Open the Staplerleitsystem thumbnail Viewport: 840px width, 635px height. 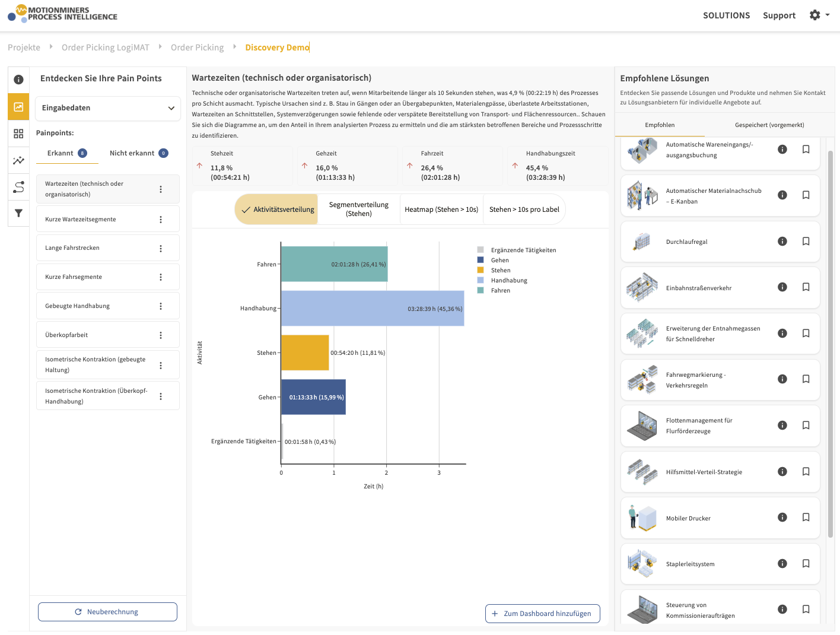pos(642,564)
